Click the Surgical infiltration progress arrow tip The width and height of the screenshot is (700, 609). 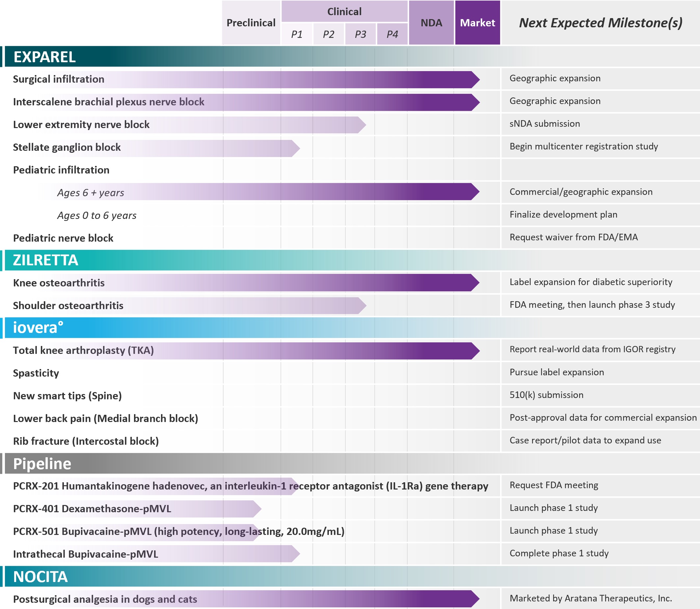coord(475,80)
